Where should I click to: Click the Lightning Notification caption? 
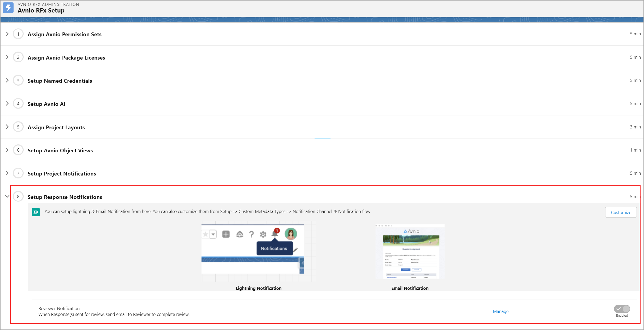coord(258,288)
